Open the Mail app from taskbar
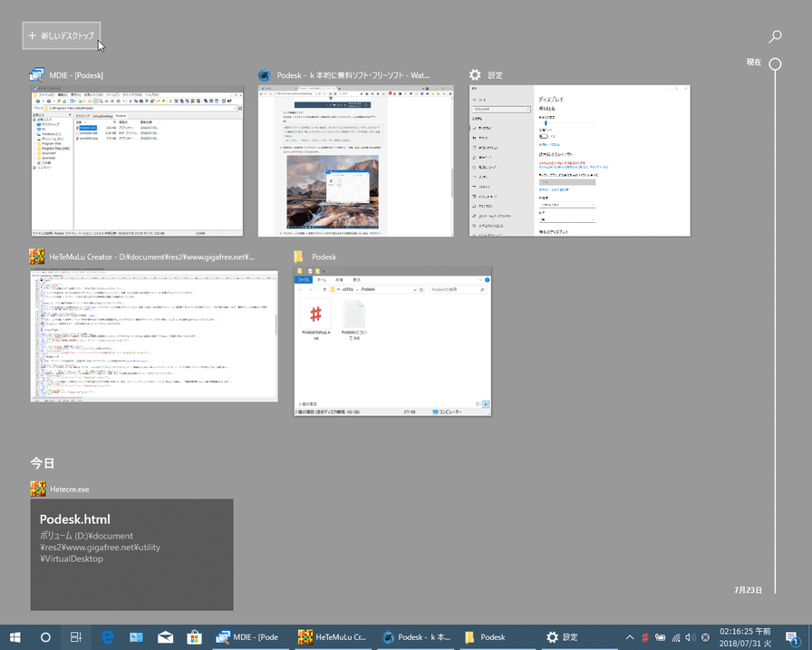This screenshot has height=650, width=812. click(x=165, y=637)
